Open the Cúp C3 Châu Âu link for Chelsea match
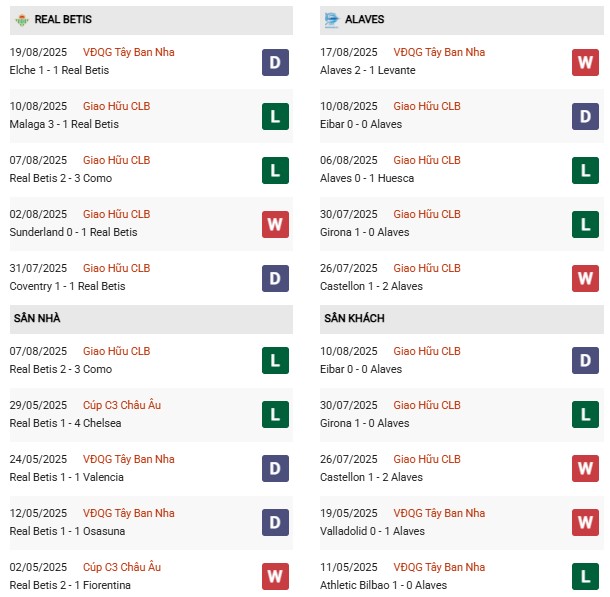 121,406
